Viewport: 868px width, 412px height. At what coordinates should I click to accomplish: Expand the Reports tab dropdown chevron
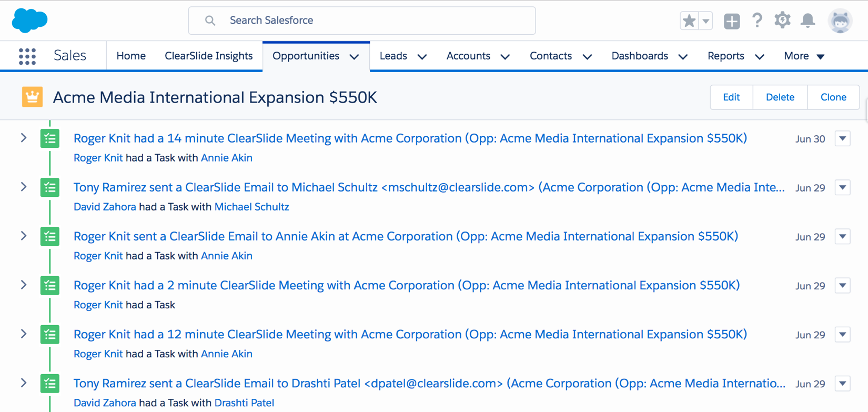(x=760, y=57)
